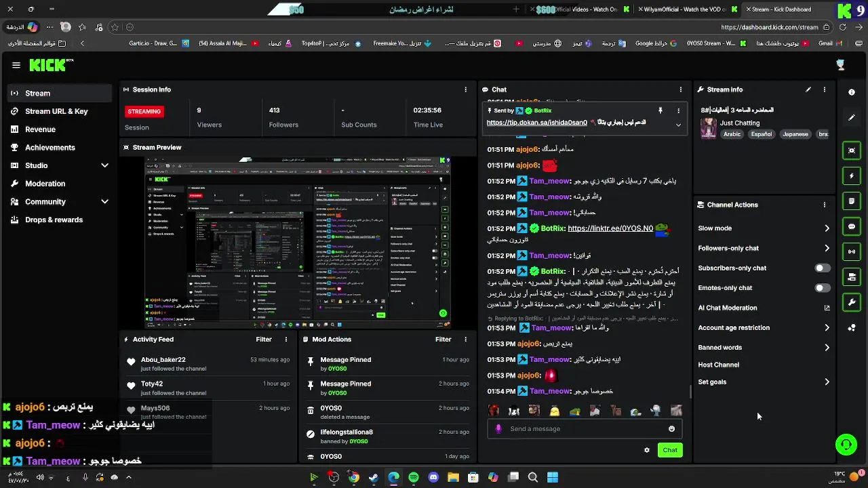Click Just Chatting category thumbnail
The width and height of the screenshot is (868, 488).
click(709, 128)
